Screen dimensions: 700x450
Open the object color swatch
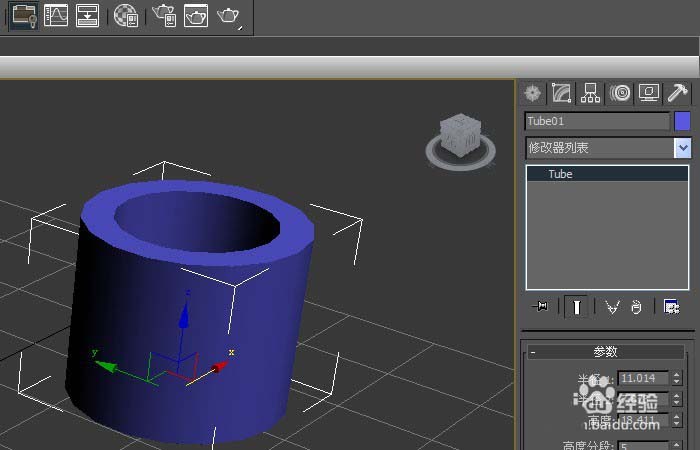pyautogui.click(x=682, y=121)
